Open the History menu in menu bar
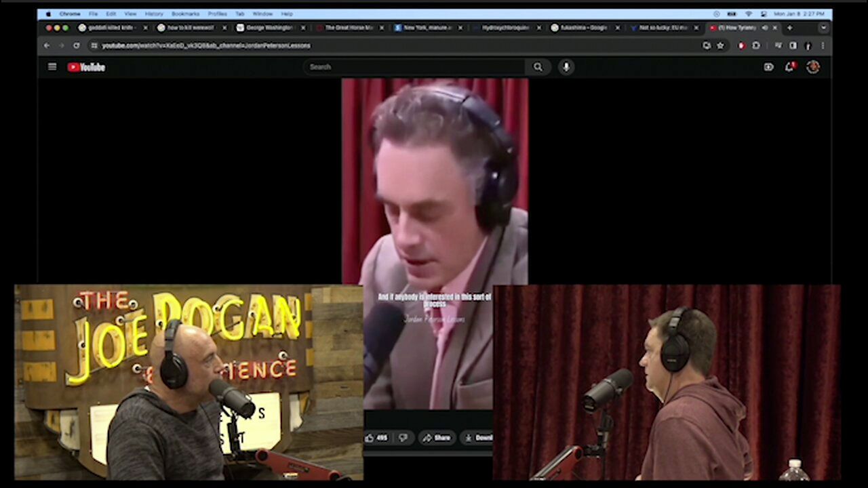 click(154, 14)
